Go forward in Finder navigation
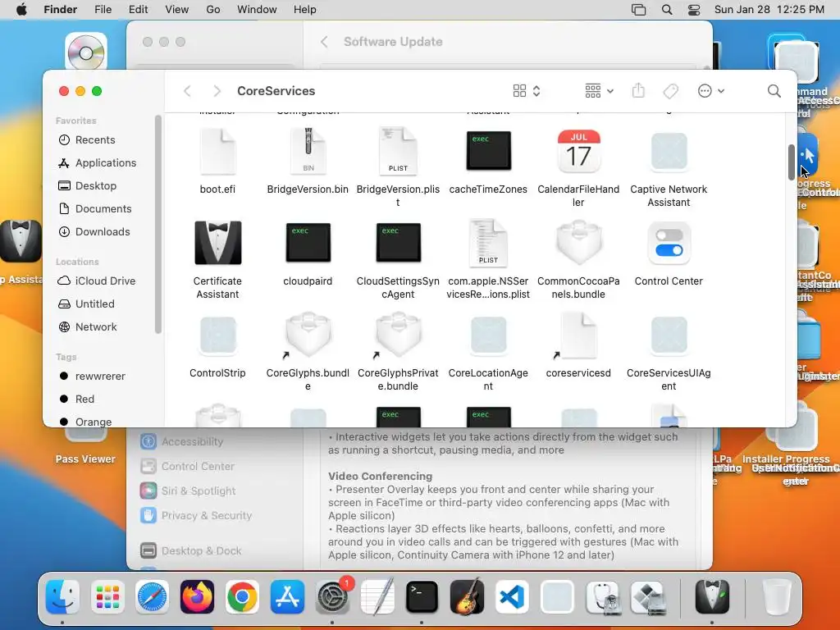 pos(217,91)
